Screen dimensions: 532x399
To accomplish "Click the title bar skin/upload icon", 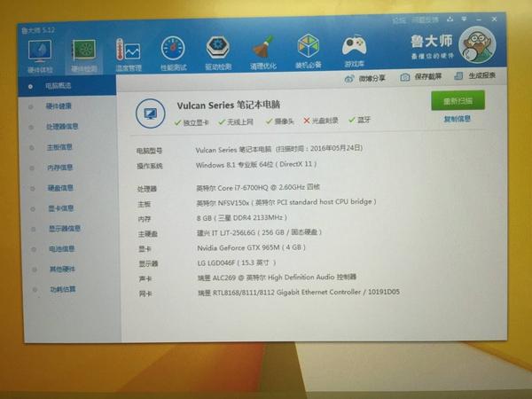I will [450, 20].
